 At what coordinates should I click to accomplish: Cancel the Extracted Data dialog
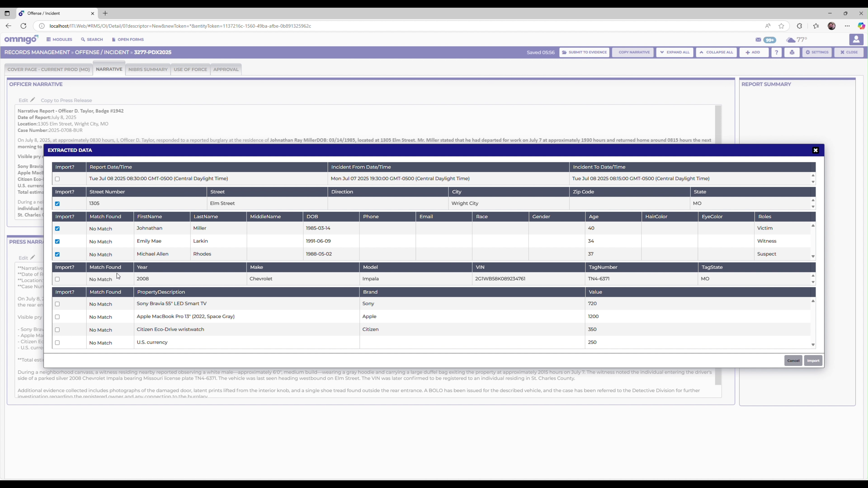click(x=793, y=360)
